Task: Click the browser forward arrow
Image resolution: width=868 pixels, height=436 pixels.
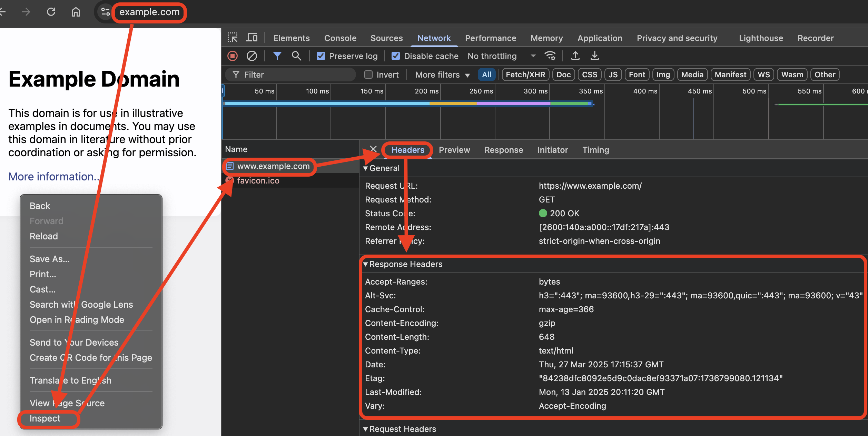Action: [26, 12]
